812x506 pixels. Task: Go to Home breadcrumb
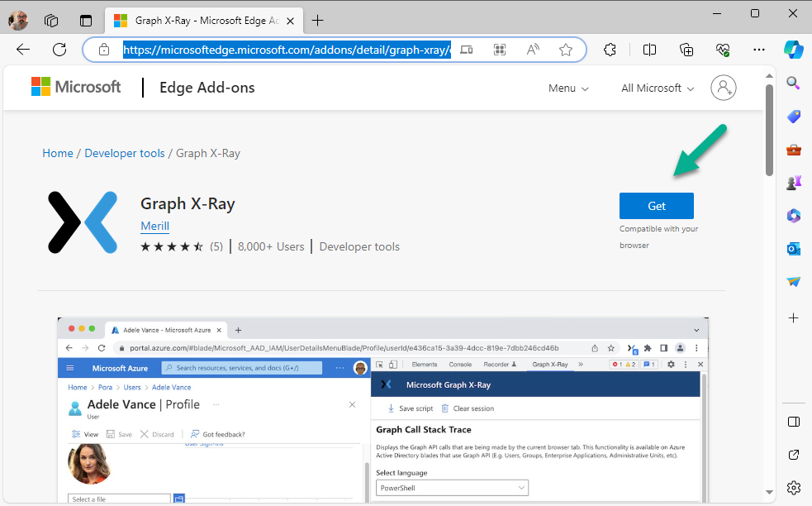click(x=58, y=154)
